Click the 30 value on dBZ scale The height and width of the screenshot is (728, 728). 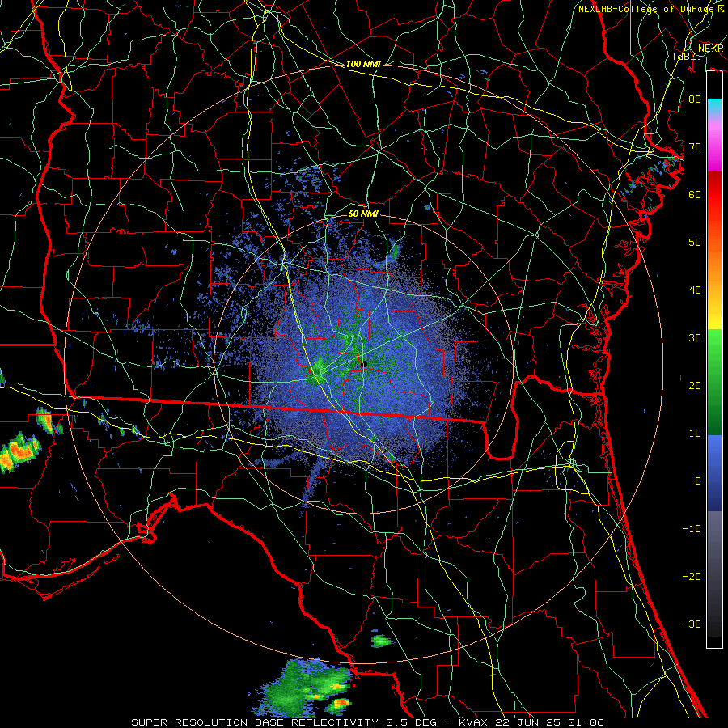click(695, 338)
